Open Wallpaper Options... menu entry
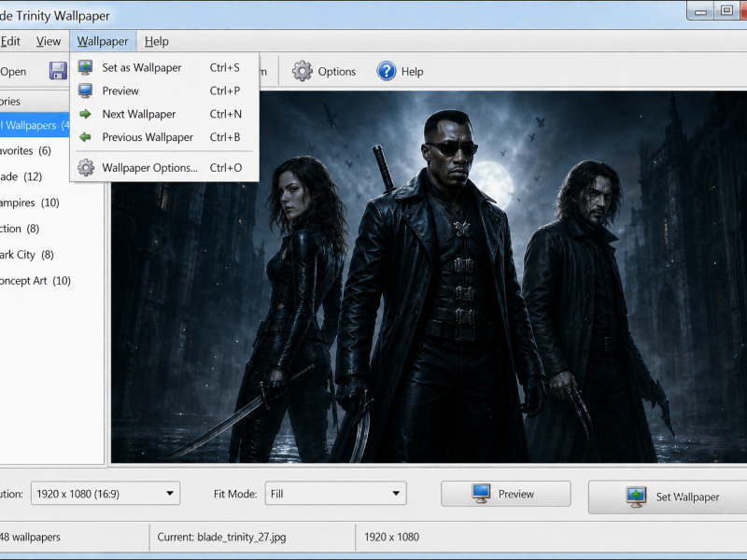 (164, 168)
